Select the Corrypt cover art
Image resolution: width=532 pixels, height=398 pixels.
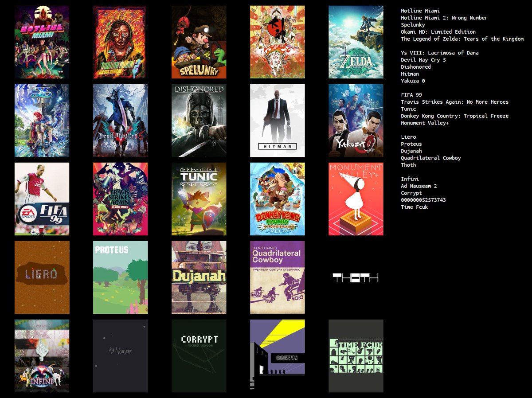pyautogui.click(x=199, y=356)
